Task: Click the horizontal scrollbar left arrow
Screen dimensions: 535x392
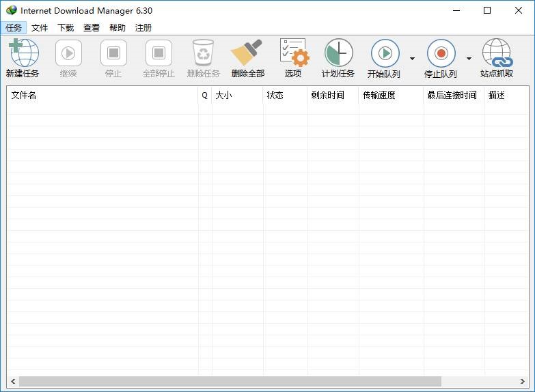Action: (x=13, y=382)
